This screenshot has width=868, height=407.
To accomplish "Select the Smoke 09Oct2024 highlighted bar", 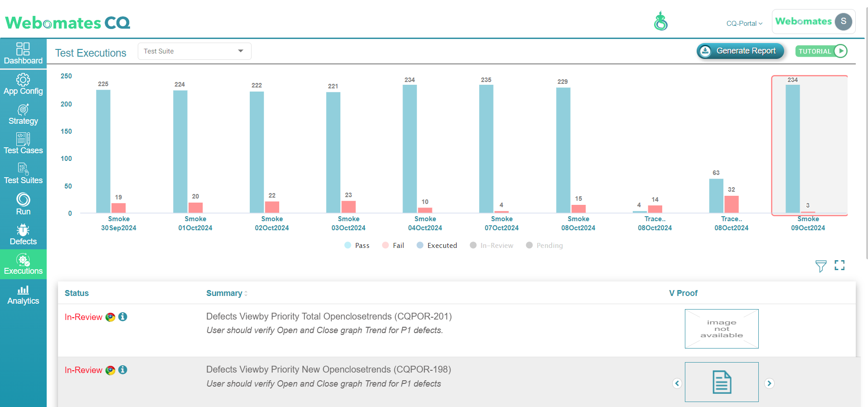I will [x=793, y=149].
